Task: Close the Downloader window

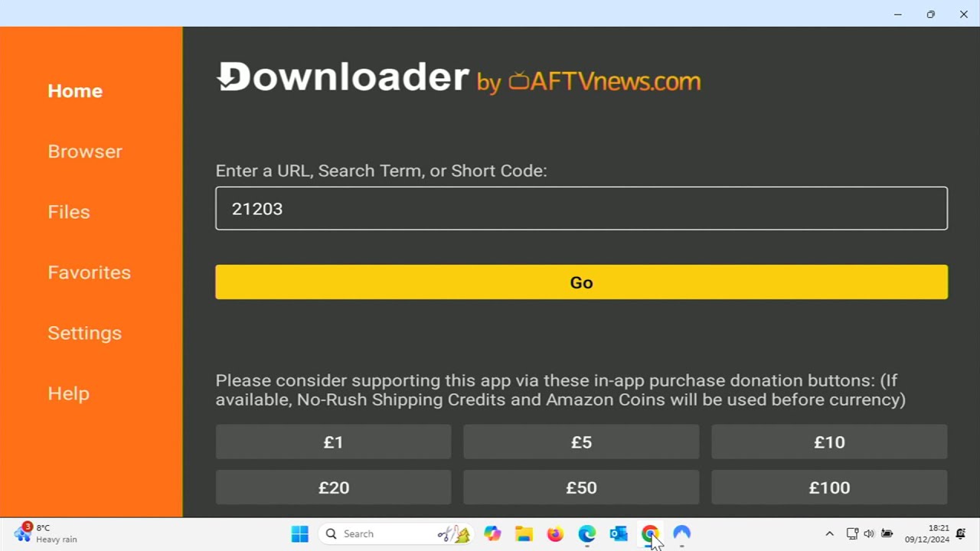Action: pyautogui.click(x=963, y=14)
